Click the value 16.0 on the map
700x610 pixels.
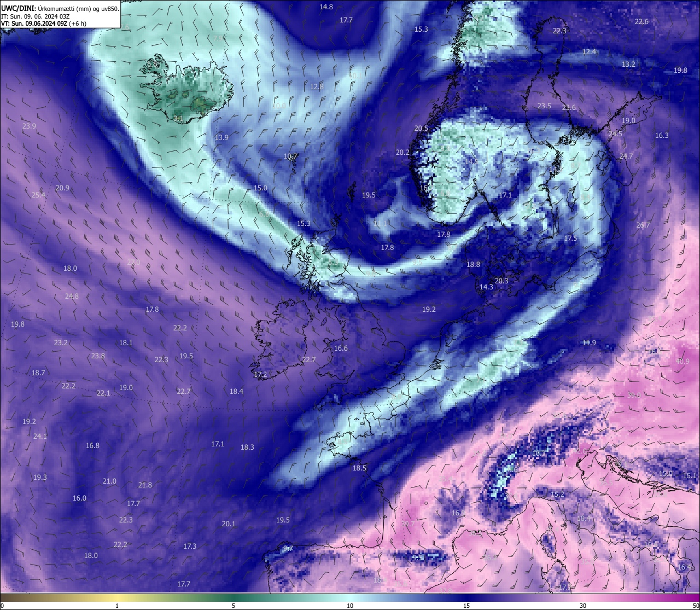tap(79, 498)
